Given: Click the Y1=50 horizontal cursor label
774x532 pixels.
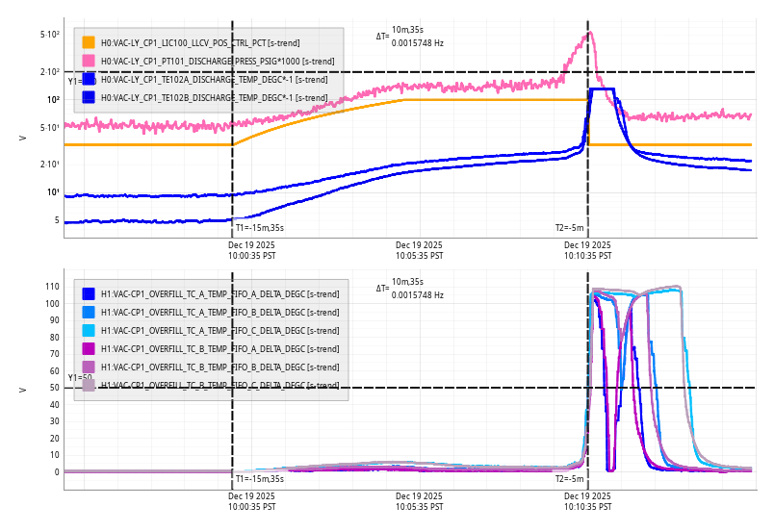Looking at the screenshot, I should [x=80, y=378].
